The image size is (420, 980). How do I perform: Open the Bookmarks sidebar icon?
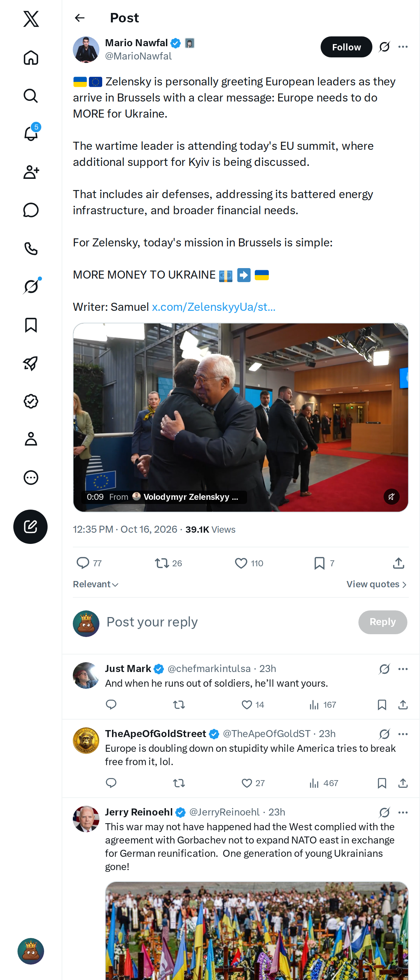click(x=31, y=325)
